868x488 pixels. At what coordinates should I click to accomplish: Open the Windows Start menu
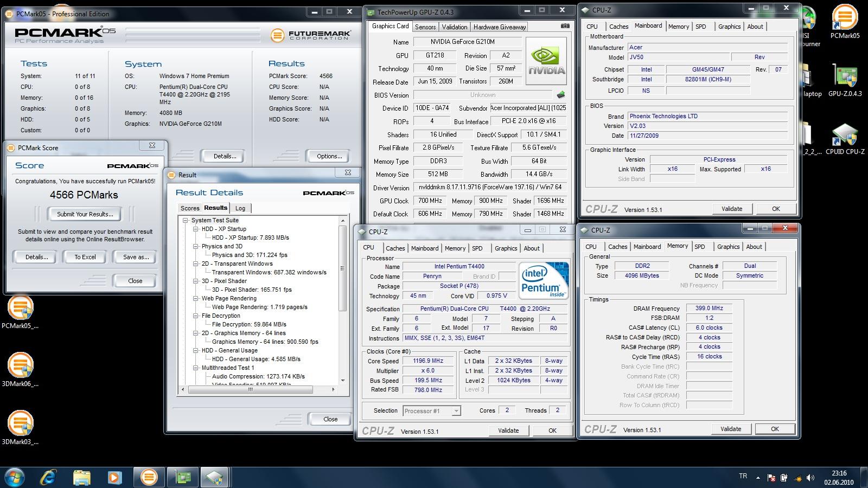tap(14, 477)
